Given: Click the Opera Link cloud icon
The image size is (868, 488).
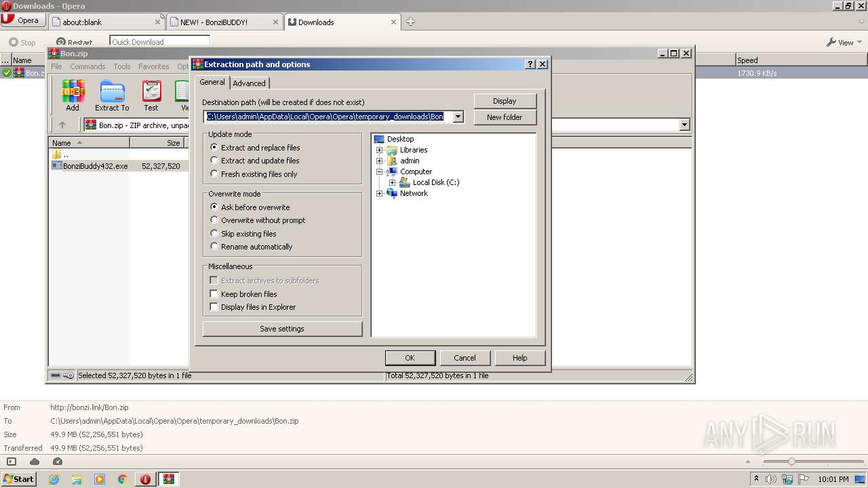Looking at the screenshot, I should click(x=35, y=462).
